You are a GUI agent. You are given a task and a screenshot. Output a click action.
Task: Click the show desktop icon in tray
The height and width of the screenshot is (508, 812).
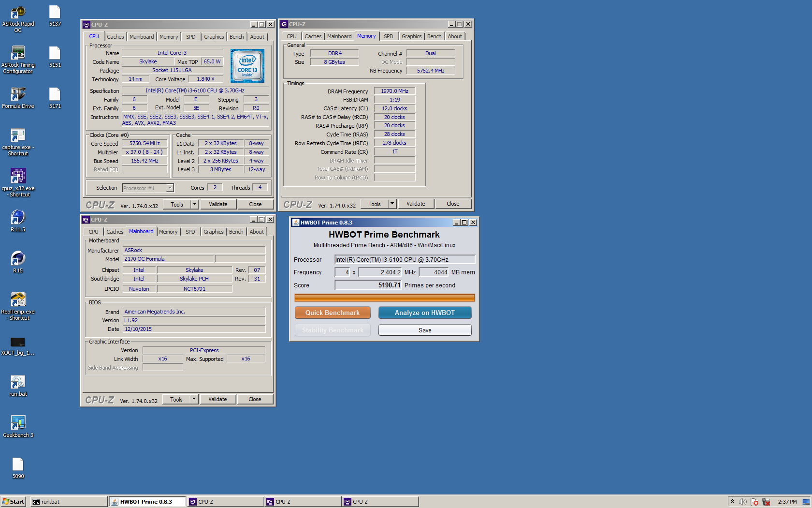click(x=806, y=502)
